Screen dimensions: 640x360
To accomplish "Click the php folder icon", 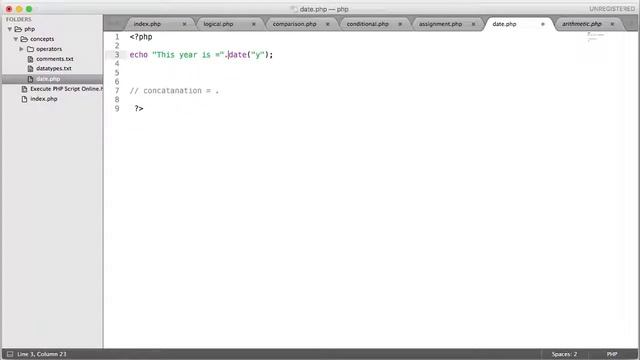I will coord(18,29).
